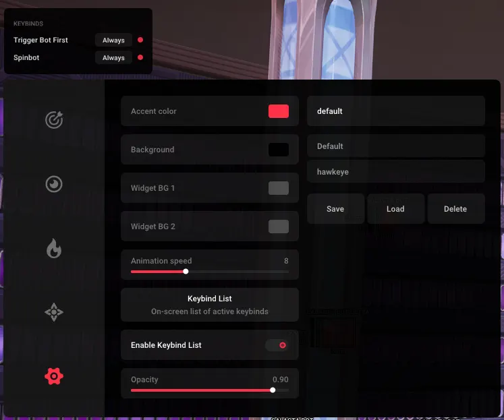The width and height of the screenshot is (504, 420).
Task: Click the Animation speed slider handle
Action: (x=186, y=272)
